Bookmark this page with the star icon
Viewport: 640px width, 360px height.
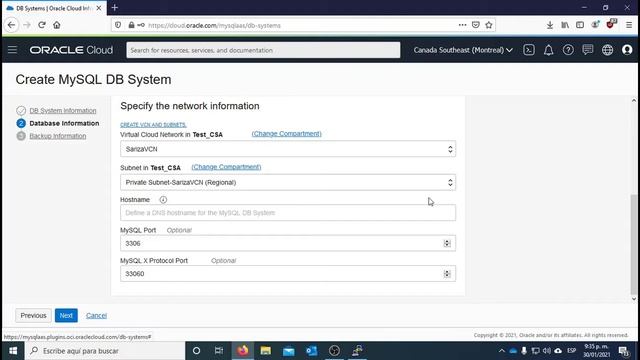pyautogui.click(x=489, y=25)
